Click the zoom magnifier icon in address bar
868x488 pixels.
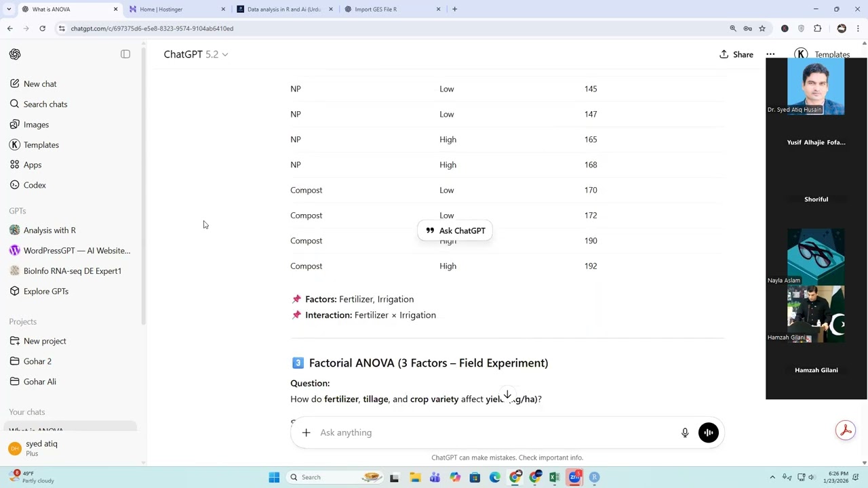[733, 28]
